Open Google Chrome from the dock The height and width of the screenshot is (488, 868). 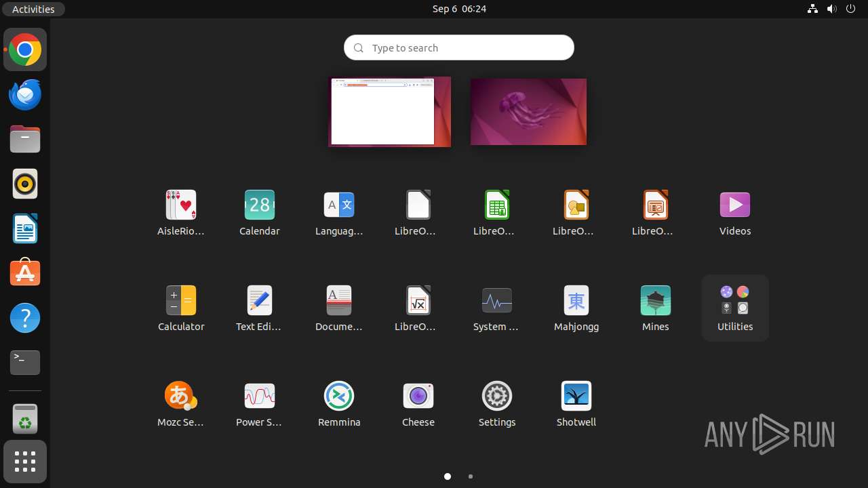tap(25, 49)
